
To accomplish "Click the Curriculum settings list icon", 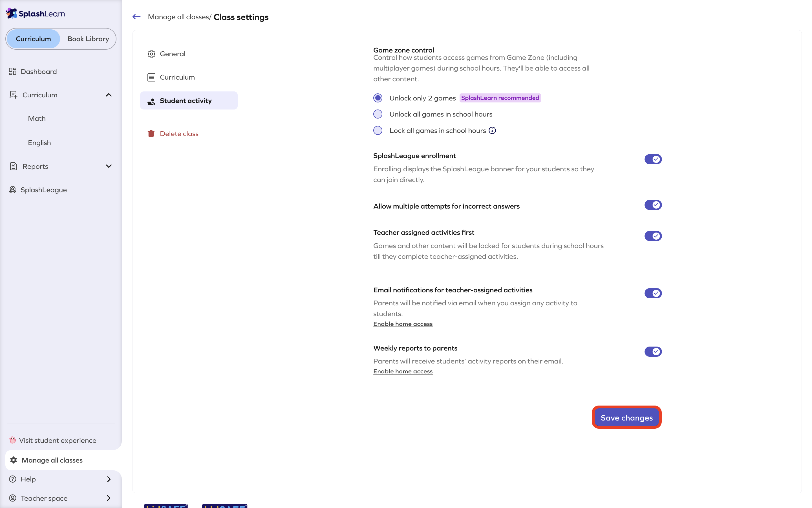I will coord(151,77).
